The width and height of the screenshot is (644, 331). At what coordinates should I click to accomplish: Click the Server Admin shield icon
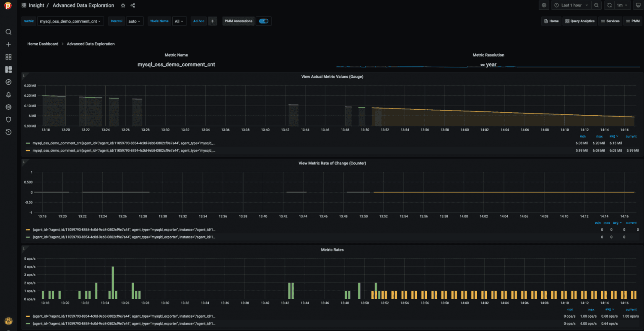(x=8, y=120)
